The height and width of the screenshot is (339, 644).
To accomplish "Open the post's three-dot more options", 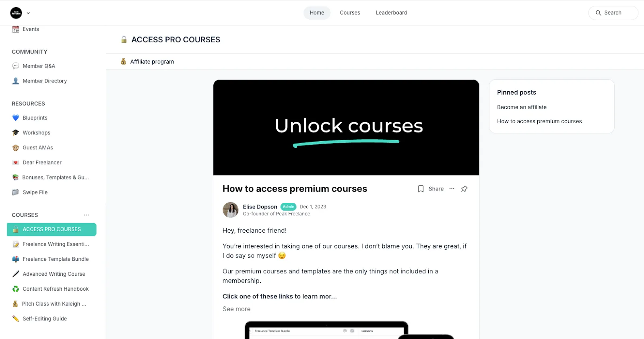I will click(x=452, y=189).
